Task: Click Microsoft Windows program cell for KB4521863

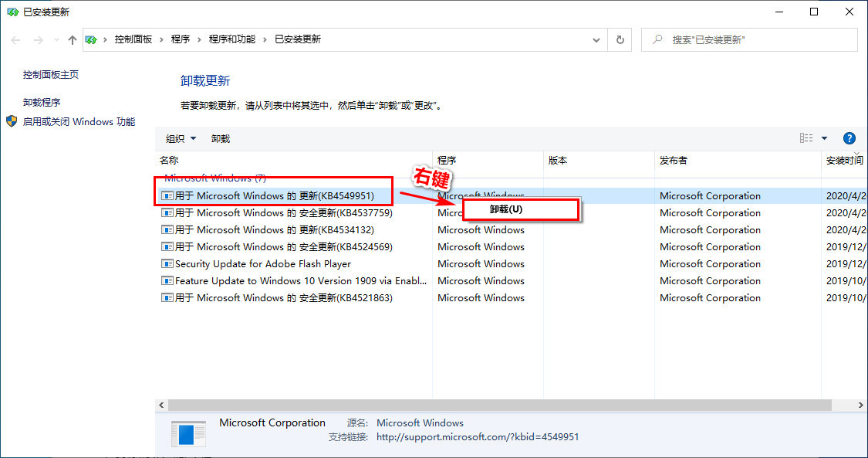Action: coord(481,298)
